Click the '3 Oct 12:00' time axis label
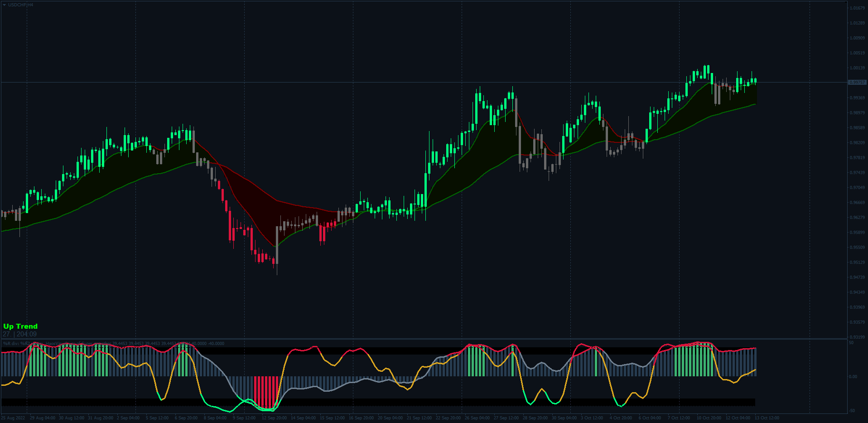The image size is (868, 423). (x=592, y=418)
